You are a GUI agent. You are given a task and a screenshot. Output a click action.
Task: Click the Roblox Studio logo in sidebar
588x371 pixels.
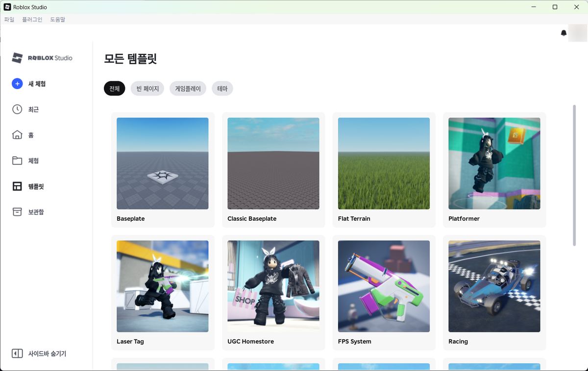pos(42,58)
